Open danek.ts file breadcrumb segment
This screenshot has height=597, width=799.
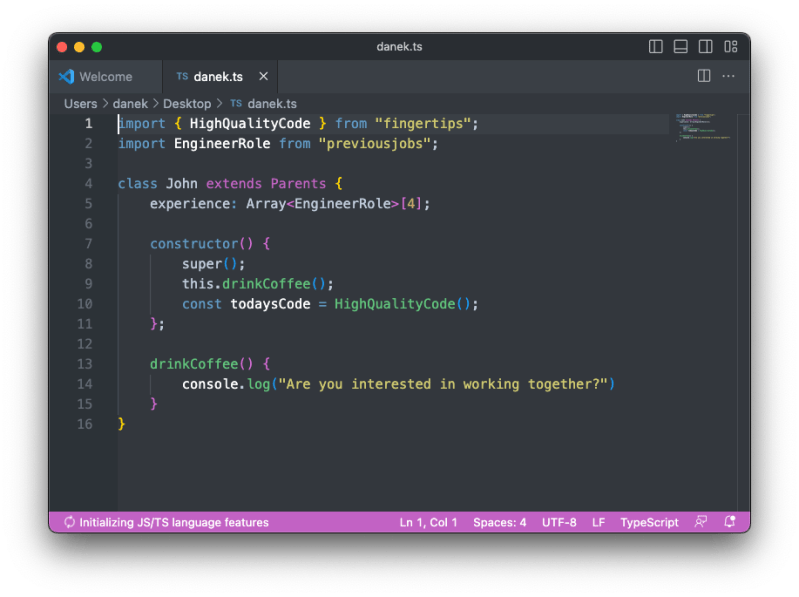click(272, 103)
